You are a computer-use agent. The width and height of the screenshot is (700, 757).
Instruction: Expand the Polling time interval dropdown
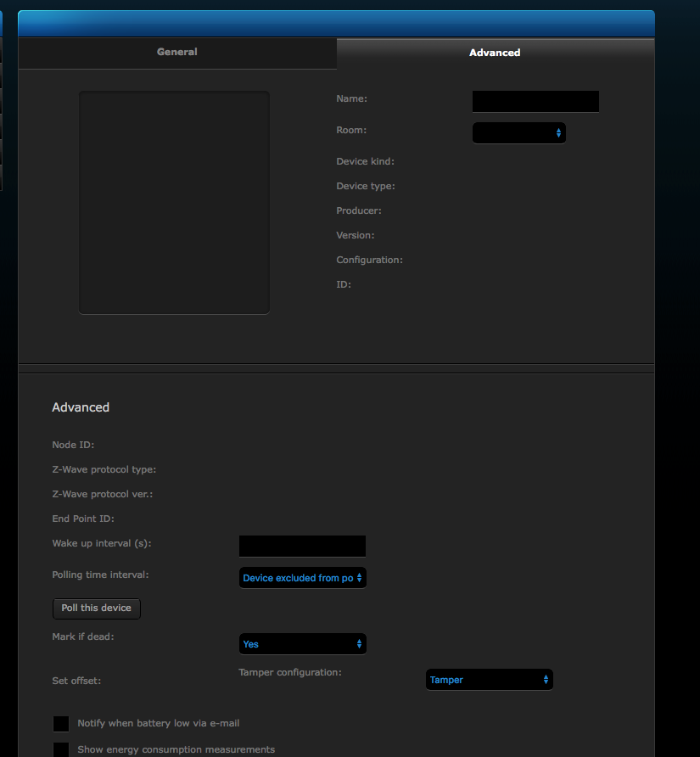click(x=302, y=578)
